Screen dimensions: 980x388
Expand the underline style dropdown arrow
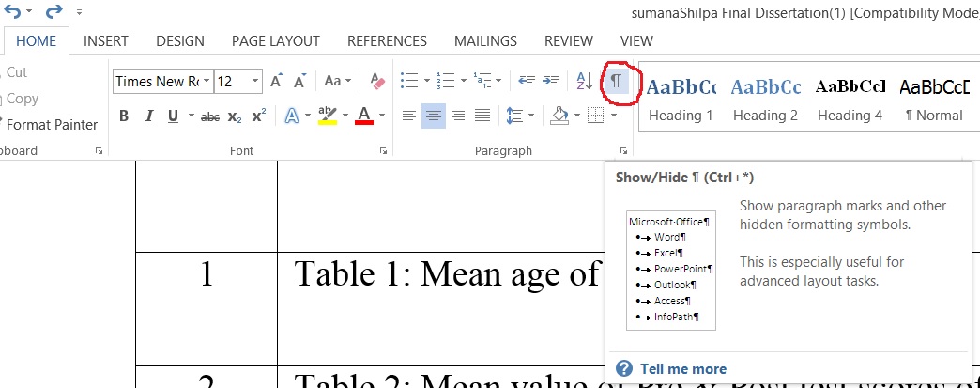click(x=191, y=116)
